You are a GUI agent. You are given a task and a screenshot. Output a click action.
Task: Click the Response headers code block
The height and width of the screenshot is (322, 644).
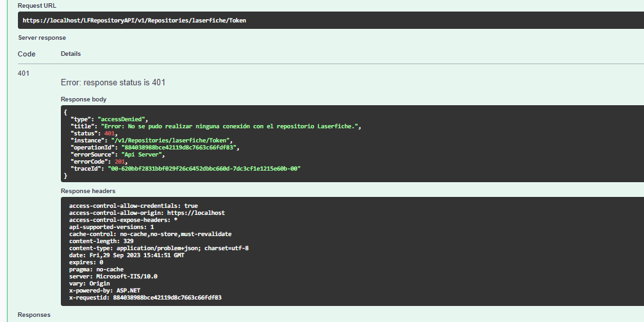point(352,251)
